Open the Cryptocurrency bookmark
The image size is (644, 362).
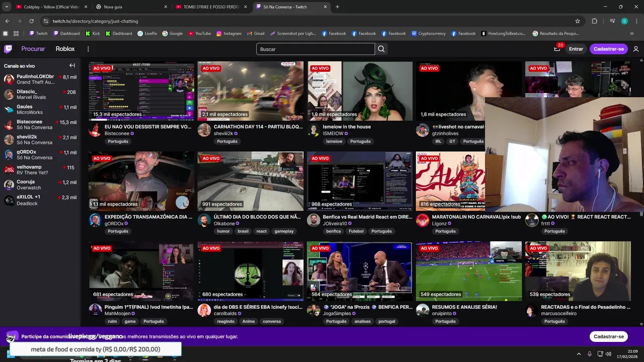(x=429, y=34)
